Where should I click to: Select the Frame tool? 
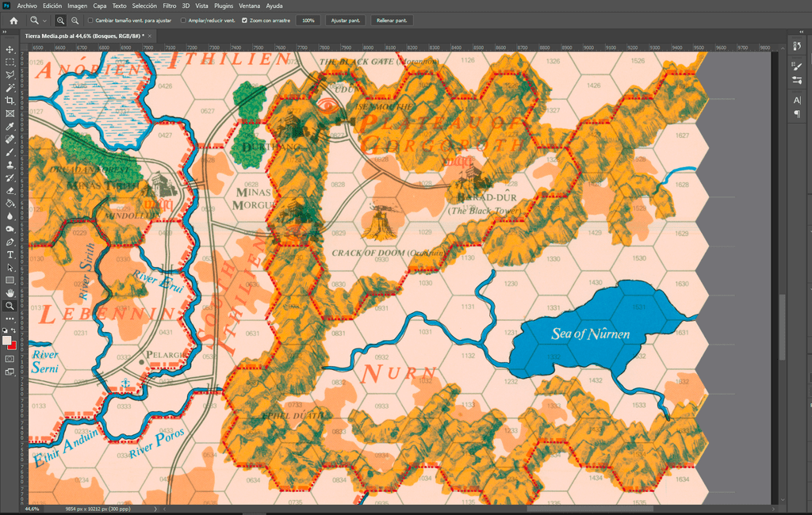(10, 113)
